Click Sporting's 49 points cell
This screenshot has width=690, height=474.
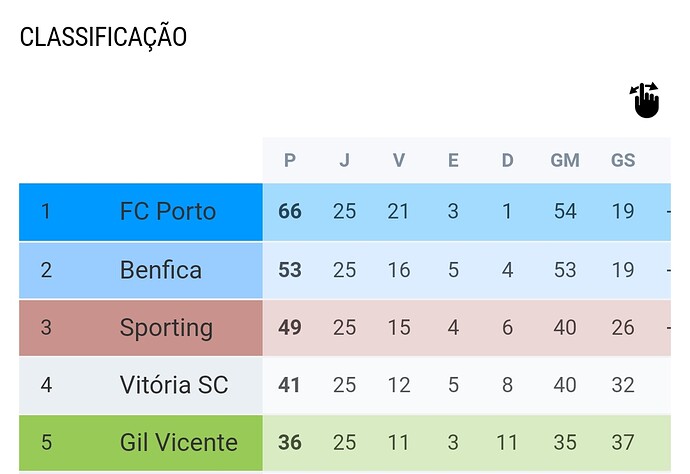click(290, 328)
